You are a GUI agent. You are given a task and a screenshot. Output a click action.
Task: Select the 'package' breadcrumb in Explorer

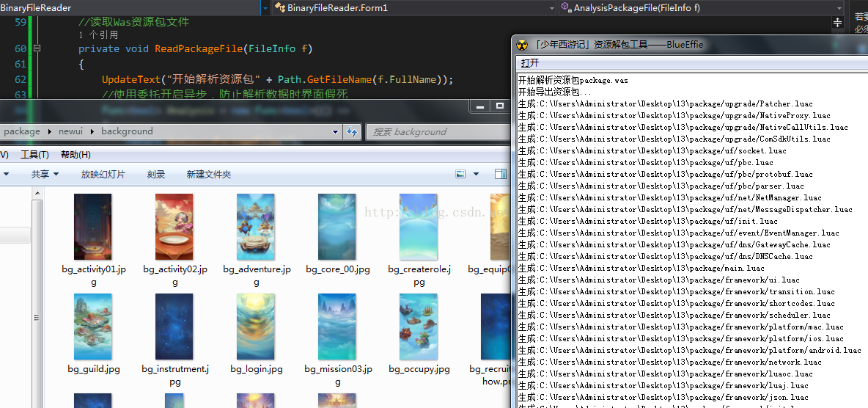21,131
